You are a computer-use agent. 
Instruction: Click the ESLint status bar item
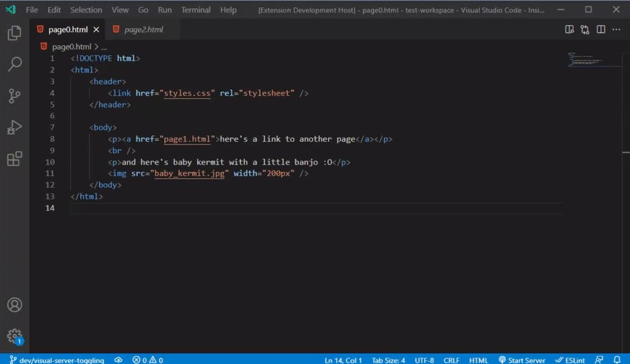(x=569, y=360)
